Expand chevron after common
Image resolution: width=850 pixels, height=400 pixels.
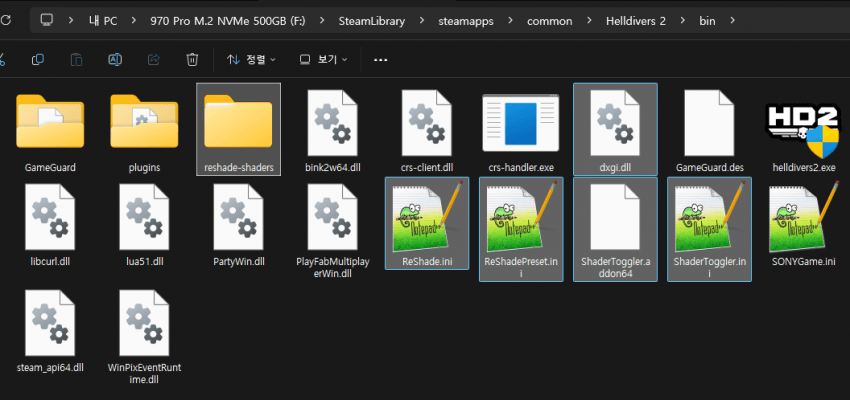click(x=589, y=21)
